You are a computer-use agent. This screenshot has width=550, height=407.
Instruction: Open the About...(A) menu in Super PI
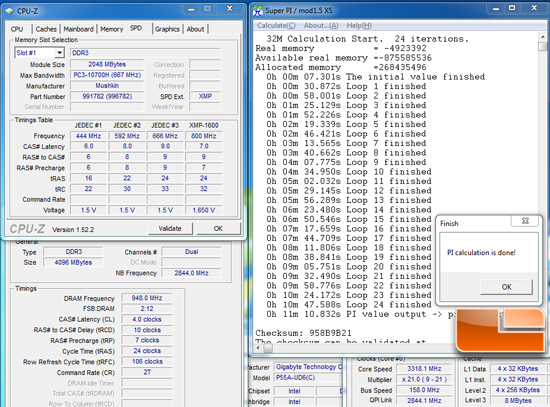(321, 26)
